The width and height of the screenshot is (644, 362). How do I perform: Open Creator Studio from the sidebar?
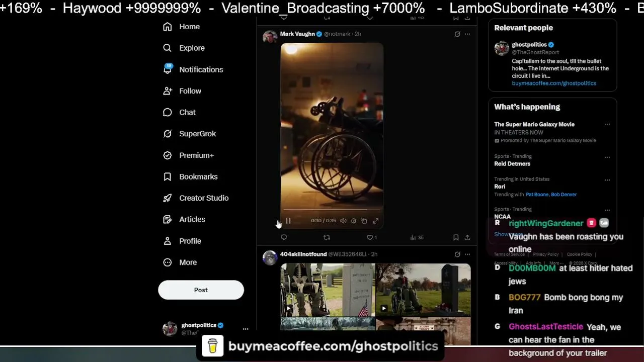point(196,198)
